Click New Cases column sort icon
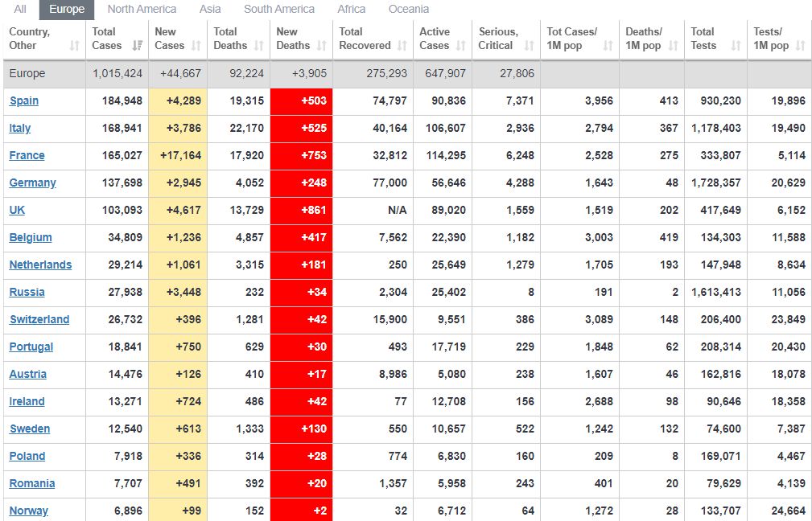Viewport: 812px width, 521px height. click(196, 46)
